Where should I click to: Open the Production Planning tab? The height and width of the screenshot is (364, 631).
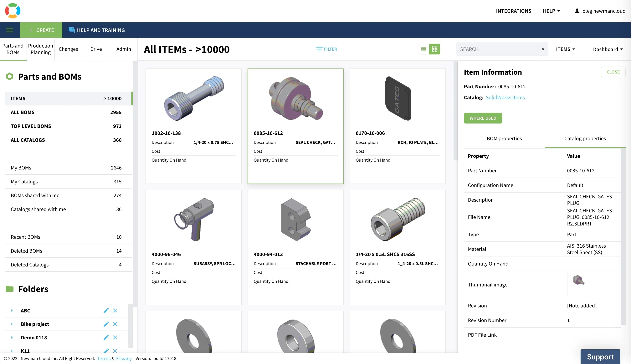click(x=40, y=49)
